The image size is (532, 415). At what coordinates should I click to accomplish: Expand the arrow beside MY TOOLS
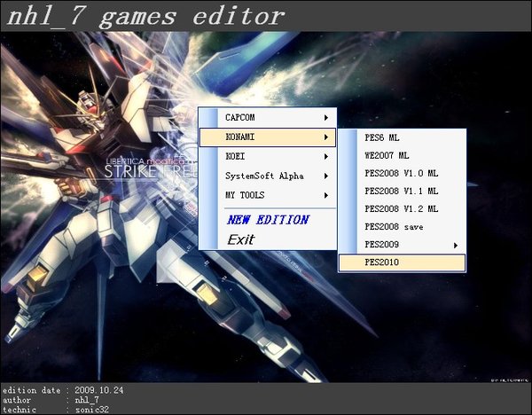(x=326, y=195)
